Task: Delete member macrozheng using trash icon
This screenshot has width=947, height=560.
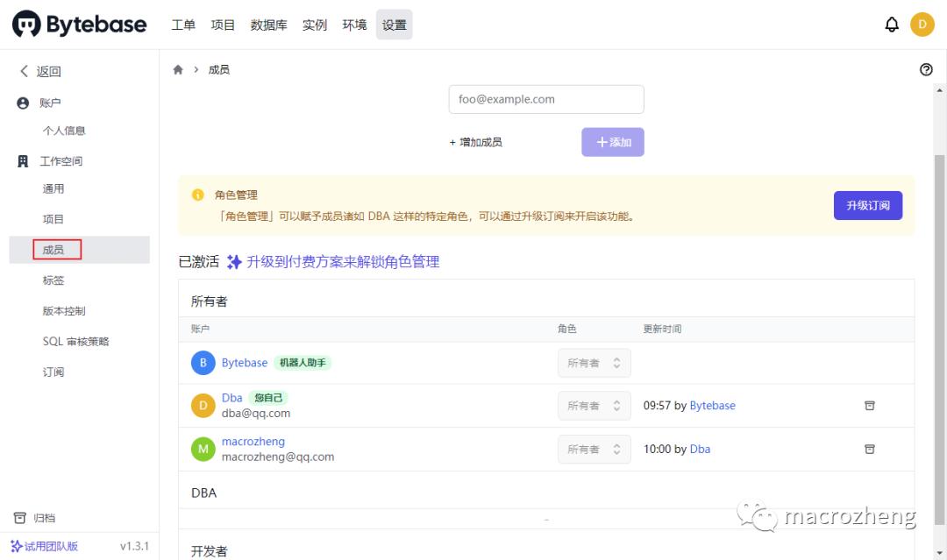Action: (x=869, y=449)
